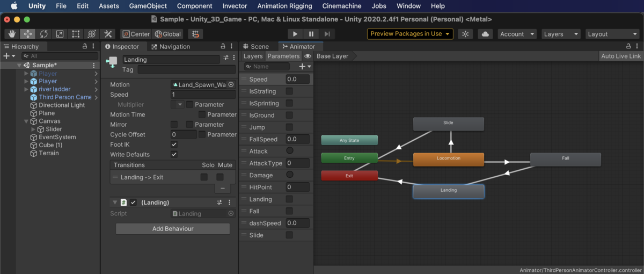Toggle the Jump parameter checkbox
The image size is (644, 274).
tap(289, 127)
